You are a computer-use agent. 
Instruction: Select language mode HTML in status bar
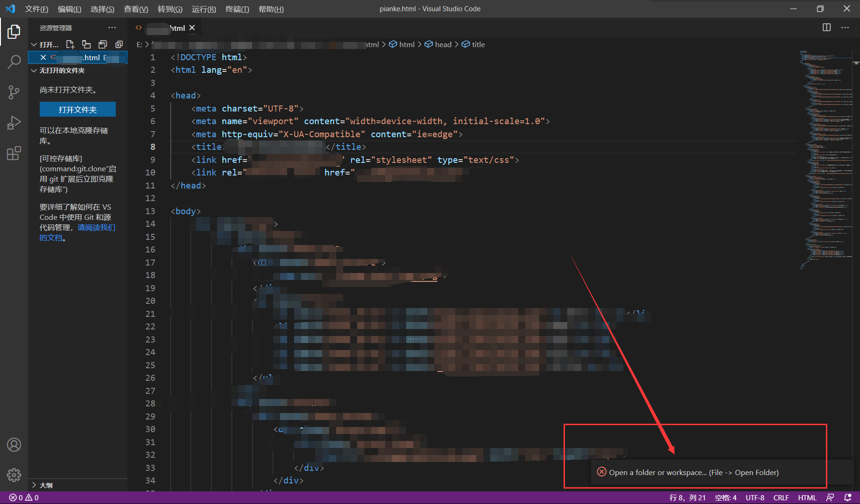(807, 497)
